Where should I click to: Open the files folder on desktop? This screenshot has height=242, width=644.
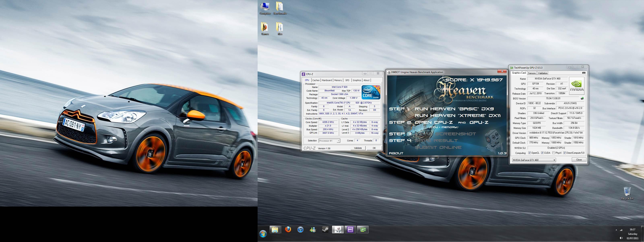point(280,29)
